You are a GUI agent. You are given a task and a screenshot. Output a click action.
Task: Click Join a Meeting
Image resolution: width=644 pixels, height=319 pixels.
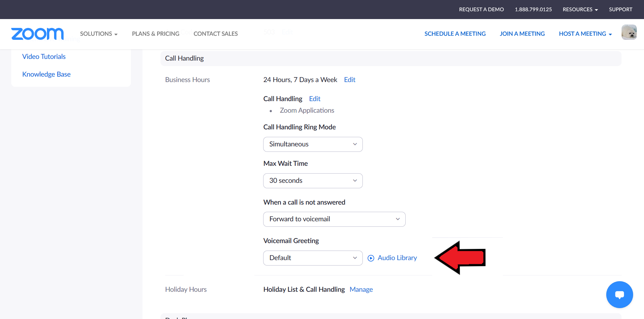522,34
